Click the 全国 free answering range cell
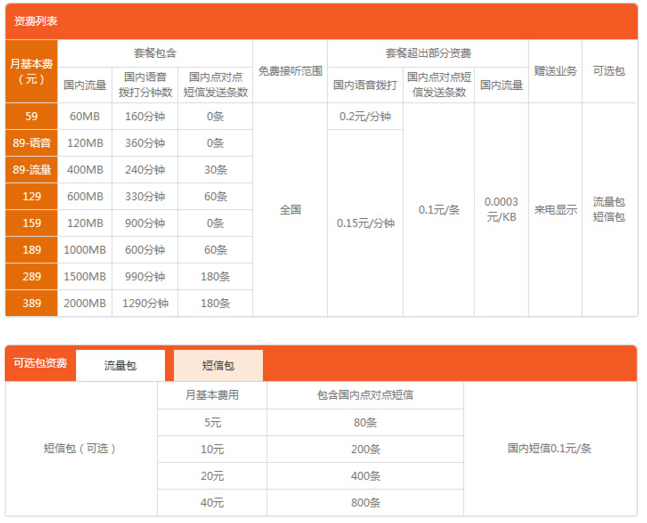Image resolution: width=647 pixels, height=523 pixels. point(290,210)
